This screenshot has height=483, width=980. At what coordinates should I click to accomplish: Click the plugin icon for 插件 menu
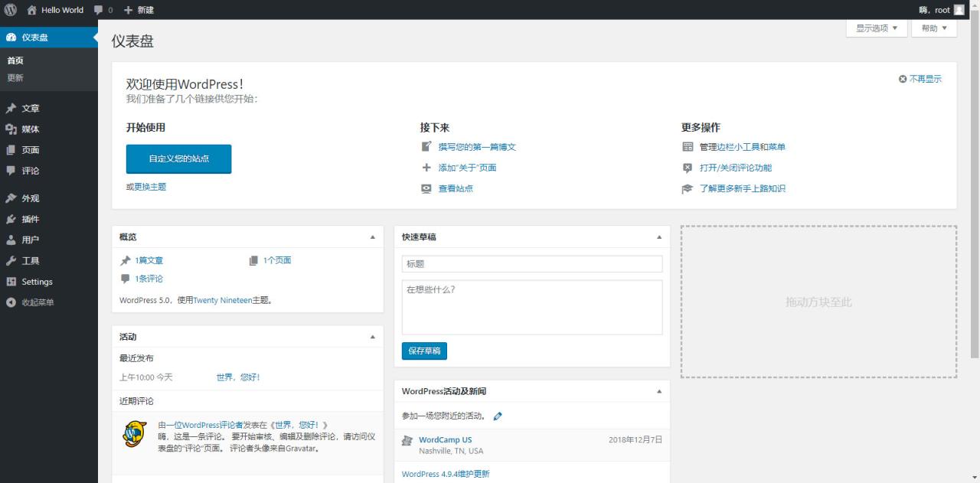pos(11,219)
